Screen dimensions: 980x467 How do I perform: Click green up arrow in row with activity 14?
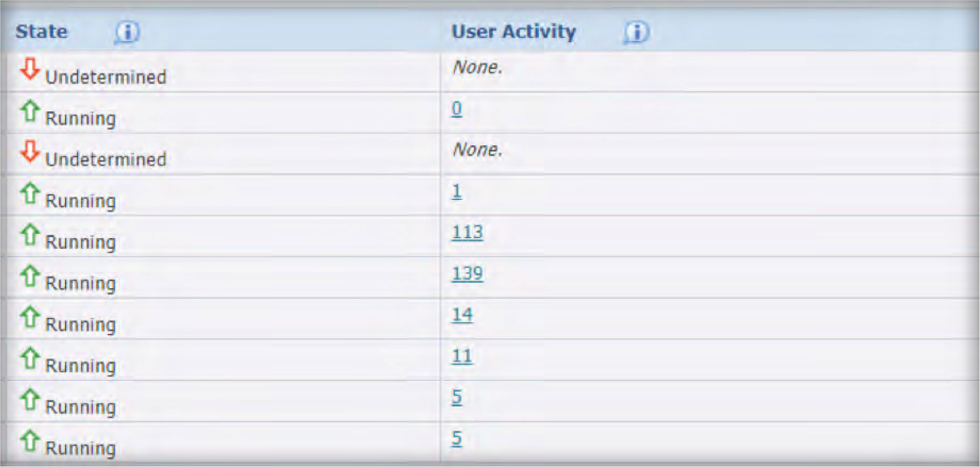(x=30, y=317)
